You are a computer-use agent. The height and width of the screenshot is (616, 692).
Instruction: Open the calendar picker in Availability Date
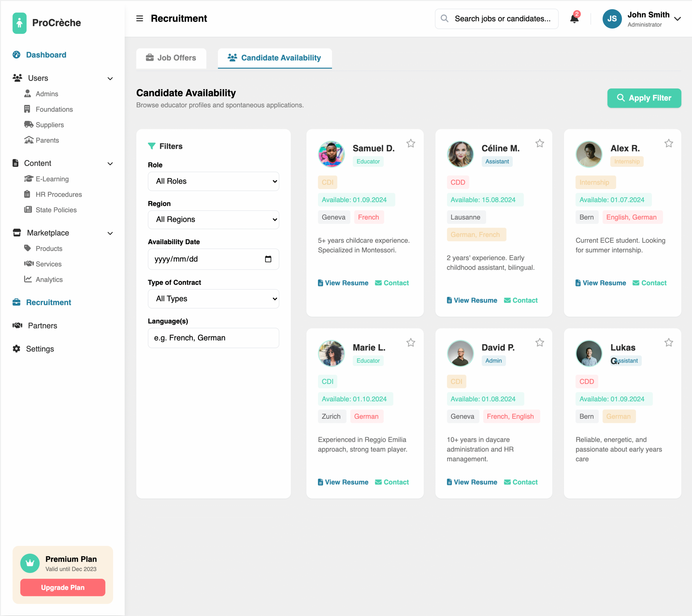(x=268, y=259)
